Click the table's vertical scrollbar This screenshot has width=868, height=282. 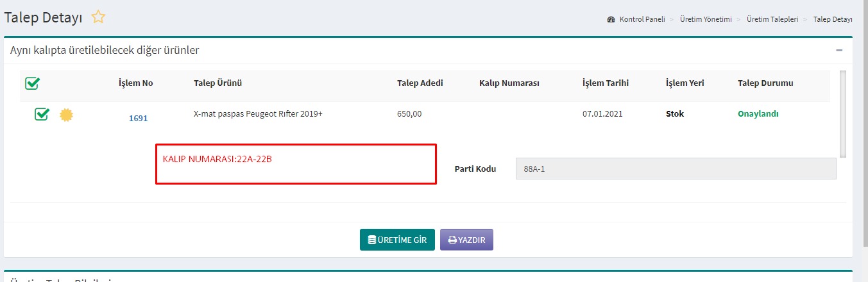tap(843, 113)
